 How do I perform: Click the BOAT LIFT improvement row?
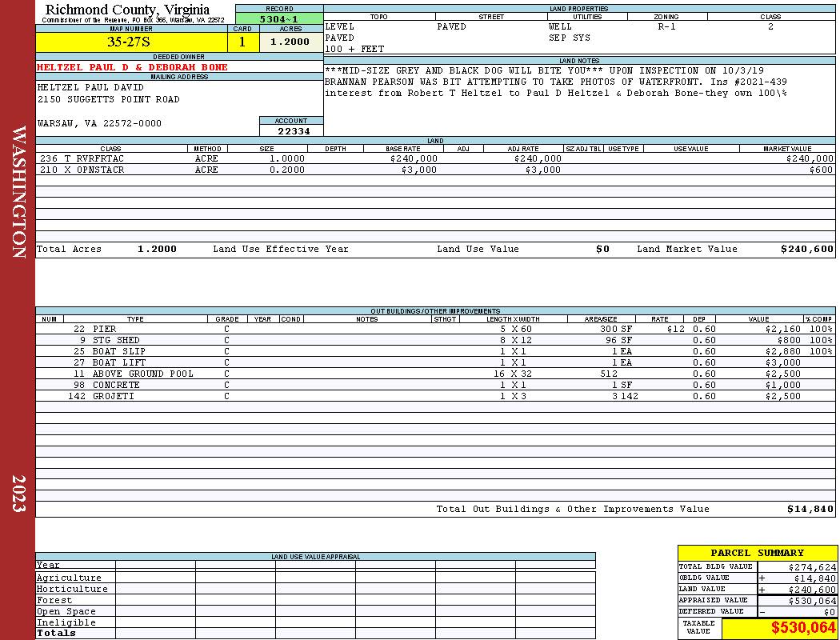pyautogui.click(x=435, y=363)
